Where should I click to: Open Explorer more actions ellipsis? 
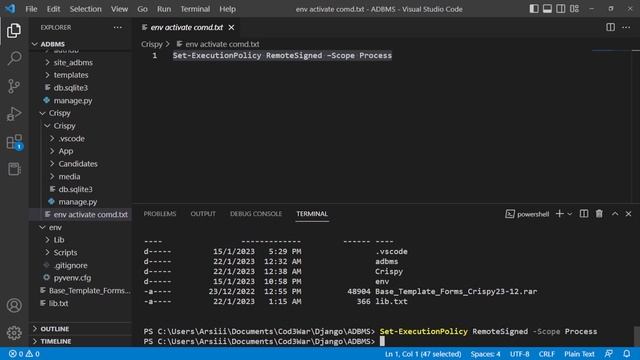point(118,27)
